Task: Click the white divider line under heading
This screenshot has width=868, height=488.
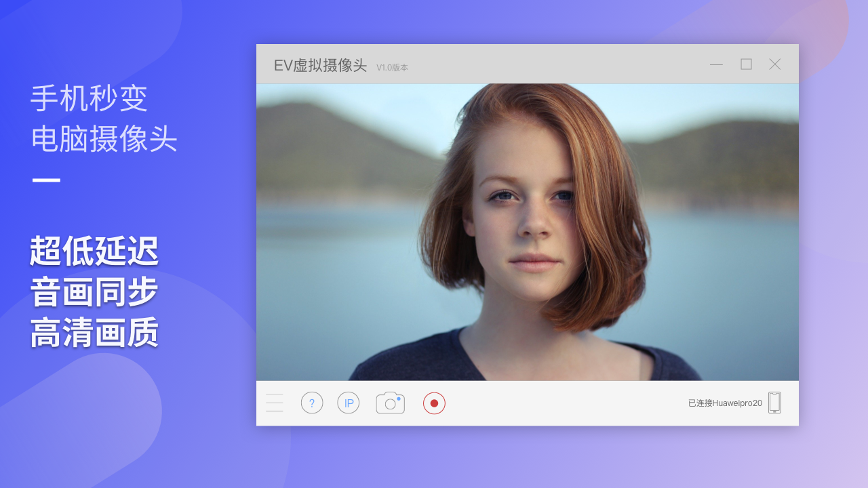Action: [x=46, y=180]
